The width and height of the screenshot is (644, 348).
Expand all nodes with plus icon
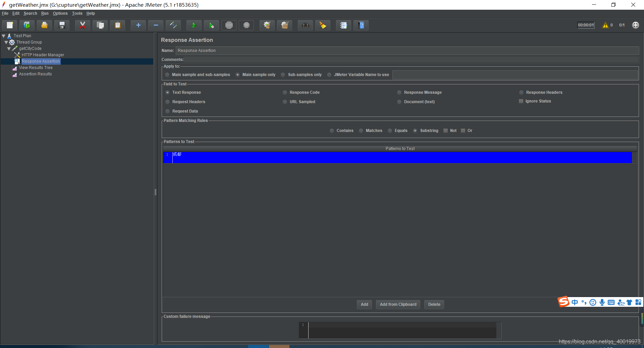[138, 25]
